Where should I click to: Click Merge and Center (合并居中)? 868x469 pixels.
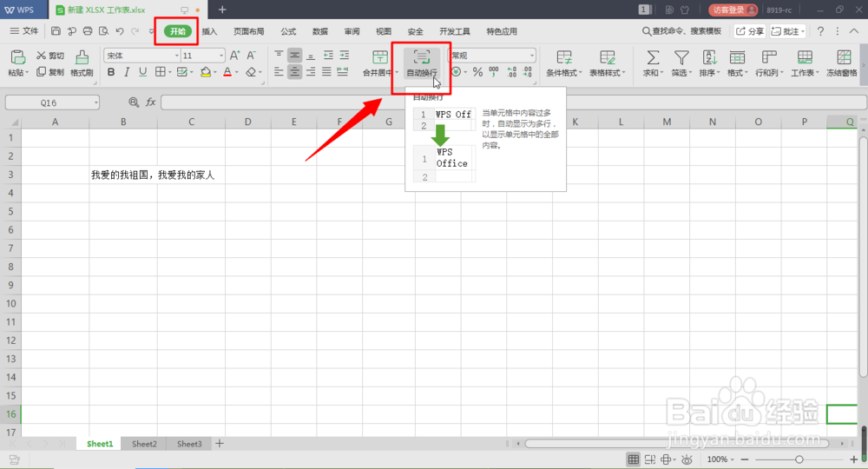pyautogui.click(x=378, y=63)
